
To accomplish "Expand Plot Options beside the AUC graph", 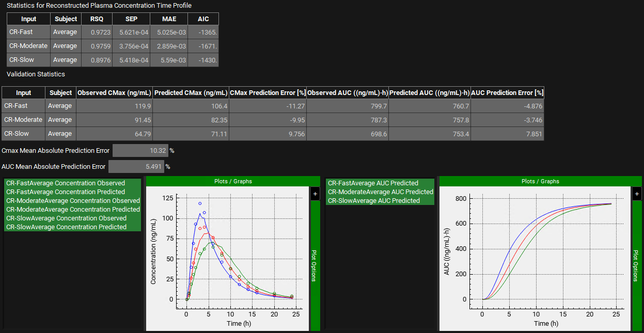I will [x=636, y=265].
